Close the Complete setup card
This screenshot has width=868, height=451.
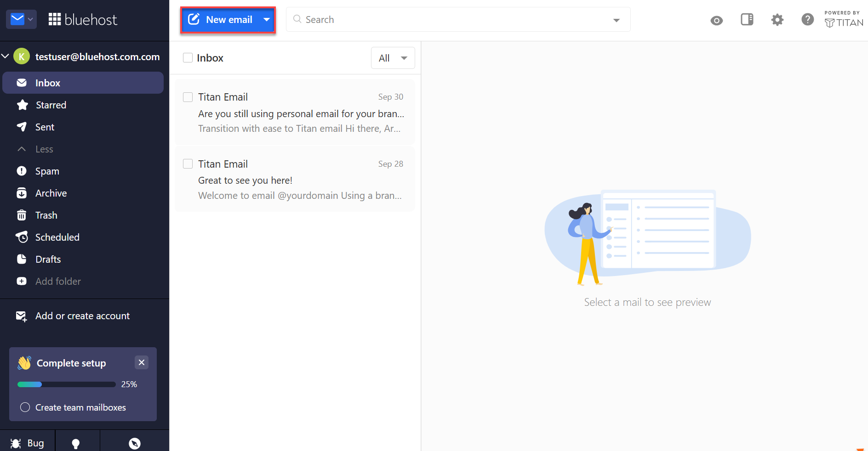pyautogui.click(x=142, y=362)
